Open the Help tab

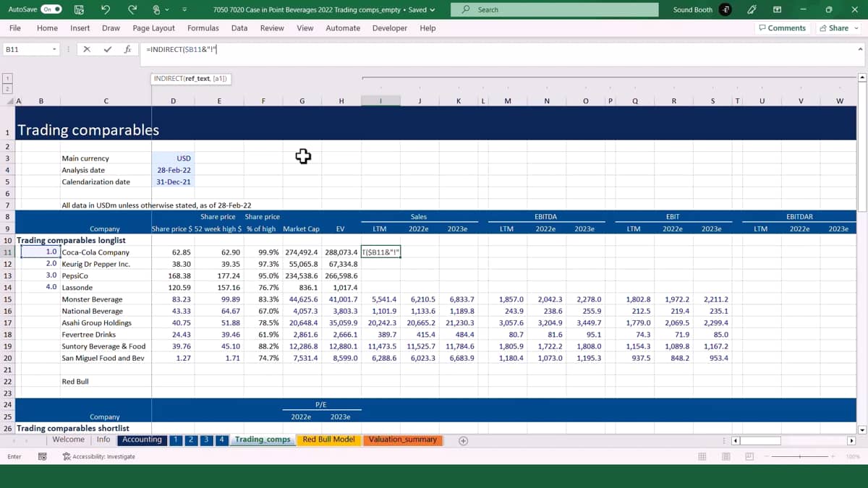pyautogui.click(x=427, y=28)
